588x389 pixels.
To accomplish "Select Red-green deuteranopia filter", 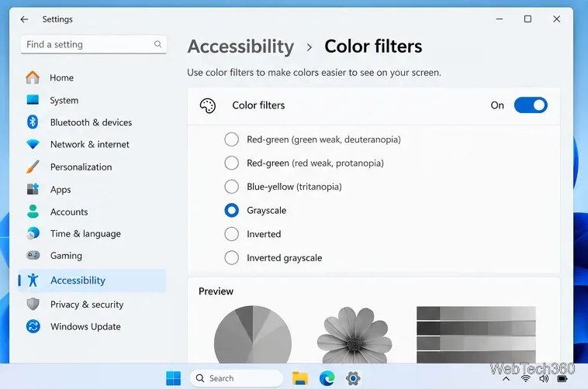I will pos(231,139).
